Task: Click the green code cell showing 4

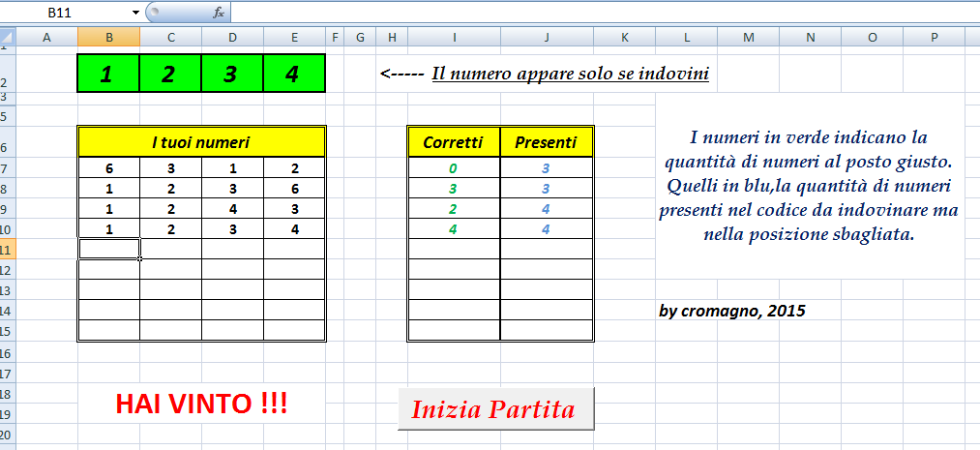Action: [x=294, y=75]
